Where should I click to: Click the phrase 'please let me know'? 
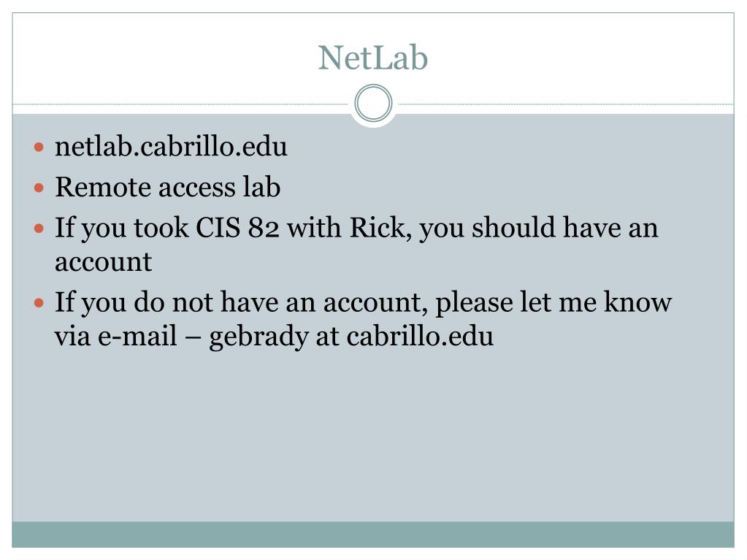pyautogui.click(x=553, y=302)
